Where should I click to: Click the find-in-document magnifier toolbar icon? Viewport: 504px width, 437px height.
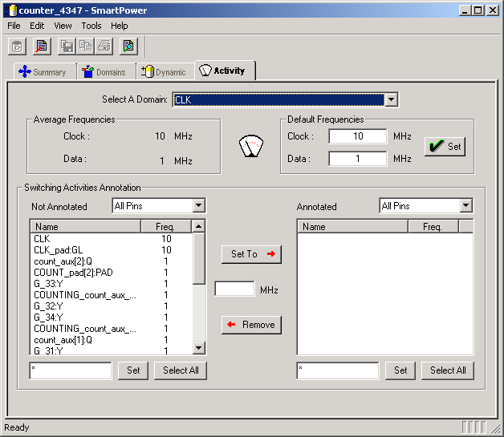pyautogui.click(x=128, y=47)
